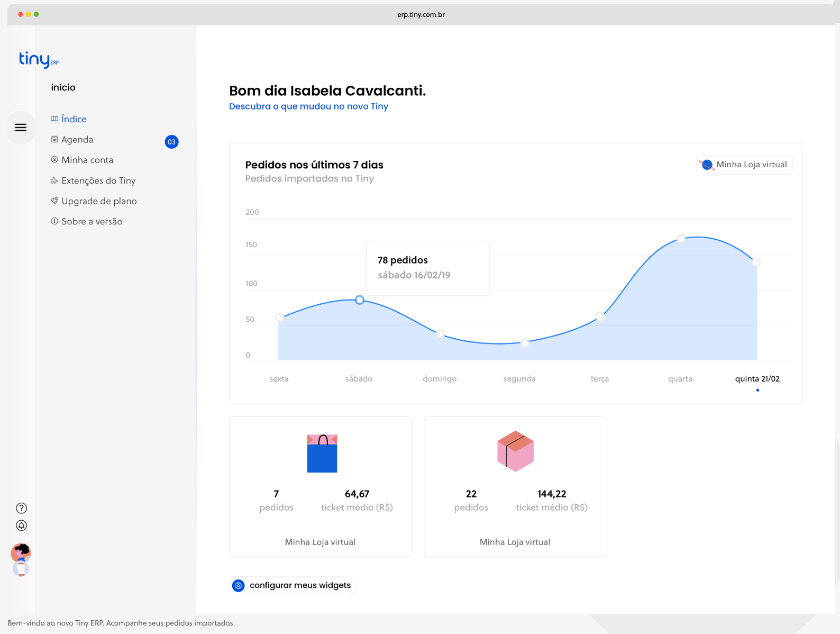Open Extenções do Tiny menu item
The image size is (840, 634).
98,180
